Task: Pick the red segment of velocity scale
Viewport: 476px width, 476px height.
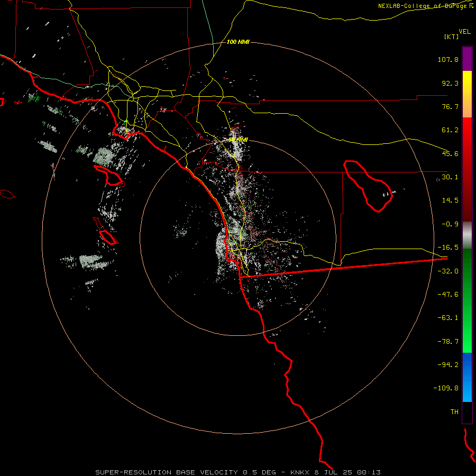Action: click(x=467, y=169)
